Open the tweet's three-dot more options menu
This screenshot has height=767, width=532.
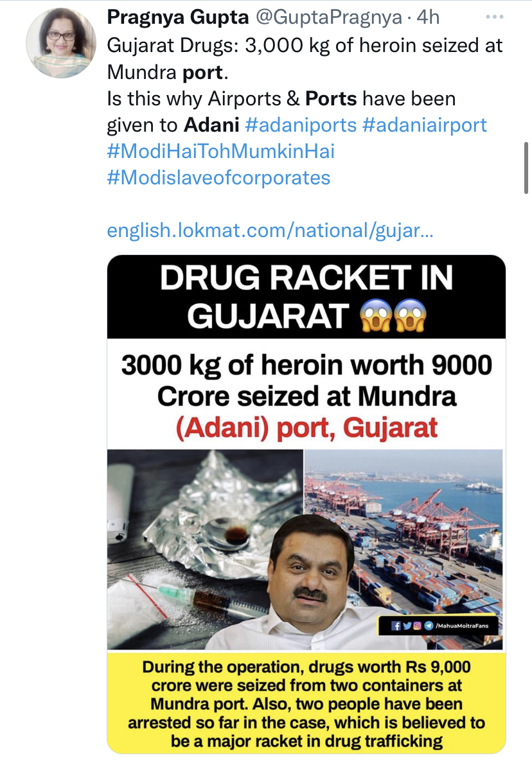click(x=494, y=17)
